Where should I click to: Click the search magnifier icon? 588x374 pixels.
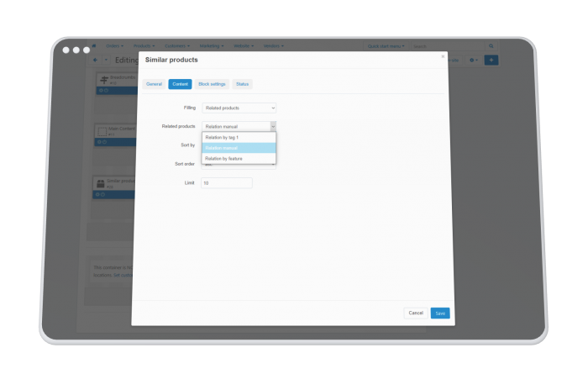click(491, 46)
